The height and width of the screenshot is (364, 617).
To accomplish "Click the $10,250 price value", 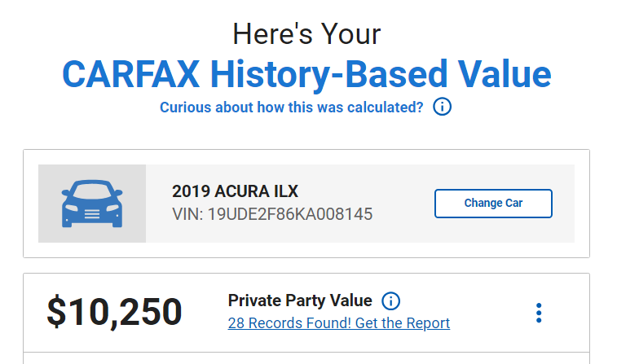I will (x=114, y=312).
